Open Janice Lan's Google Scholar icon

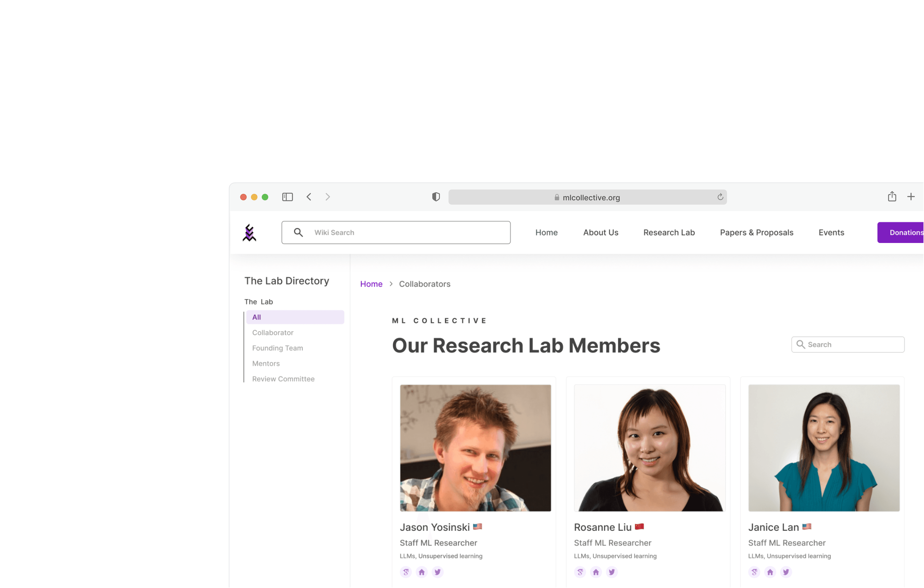[754, 572]
